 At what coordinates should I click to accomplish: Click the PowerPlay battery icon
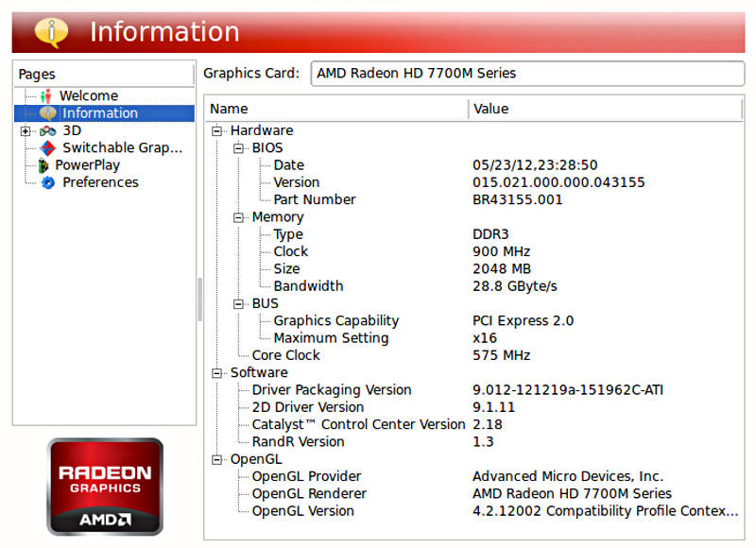43,165
